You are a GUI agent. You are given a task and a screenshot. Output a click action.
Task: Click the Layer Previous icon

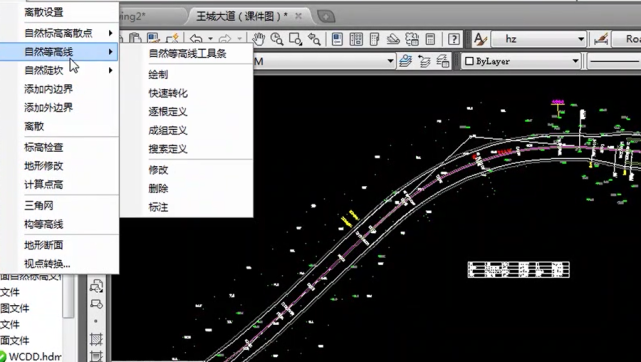(x=424, y=61)
